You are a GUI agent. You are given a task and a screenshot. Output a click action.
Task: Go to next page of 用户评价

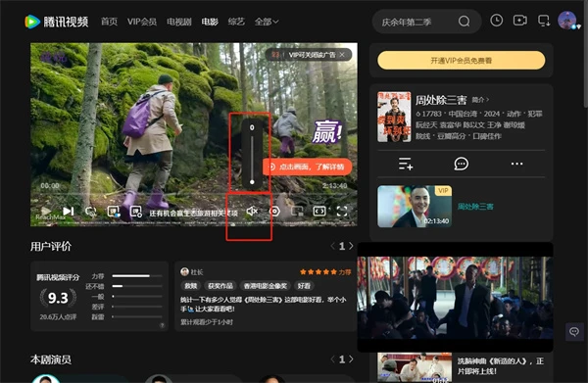[351, 246]
